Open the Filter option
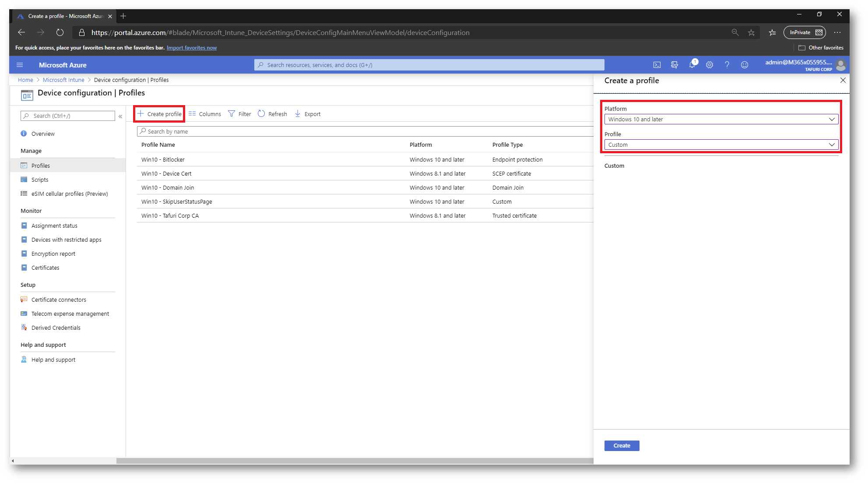868x483 pixels. 239,114
